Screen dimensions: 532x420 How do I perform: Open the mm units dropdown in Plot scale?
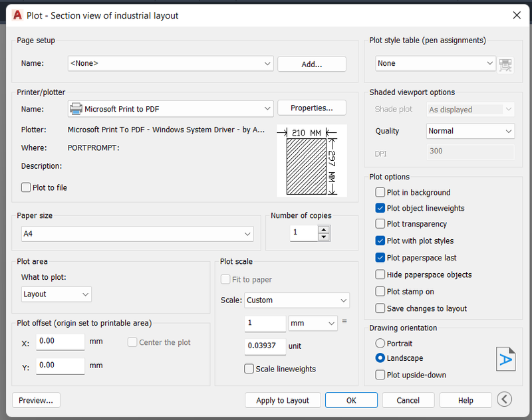click(x=313, y=324)
